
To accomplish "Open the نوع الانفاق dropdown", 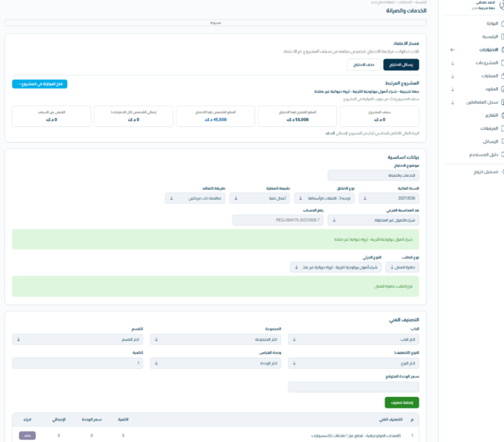I will tap(324, 199).
